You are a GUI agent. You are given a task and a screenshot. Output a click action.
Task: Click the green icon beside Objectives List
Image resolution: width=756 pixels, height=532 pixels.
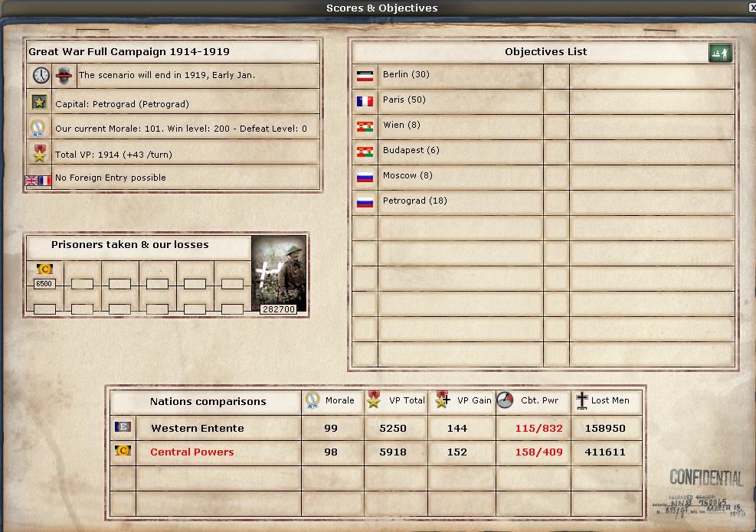tap(719, 53)
